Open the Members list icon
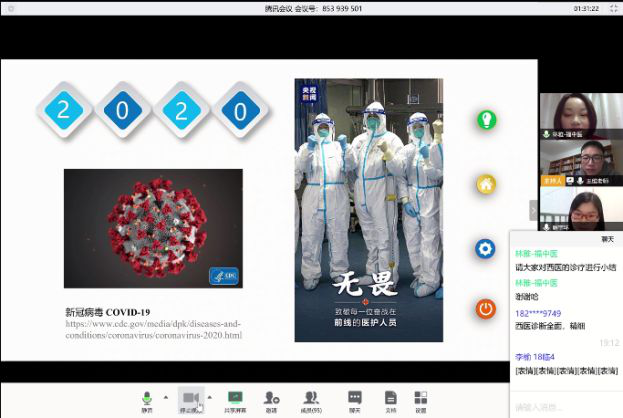The image size is (623, 418). (x=312, y=399)
